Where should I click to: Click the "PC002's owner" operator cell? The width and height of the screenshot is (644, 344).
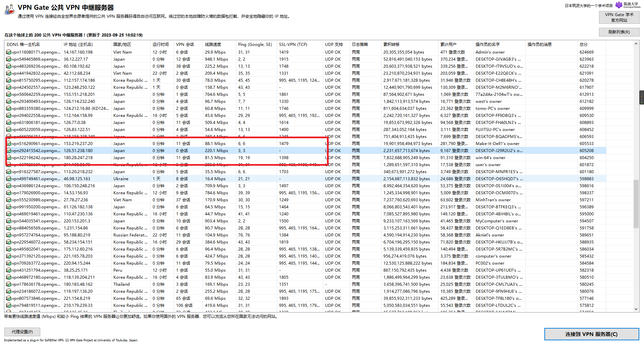490,263
